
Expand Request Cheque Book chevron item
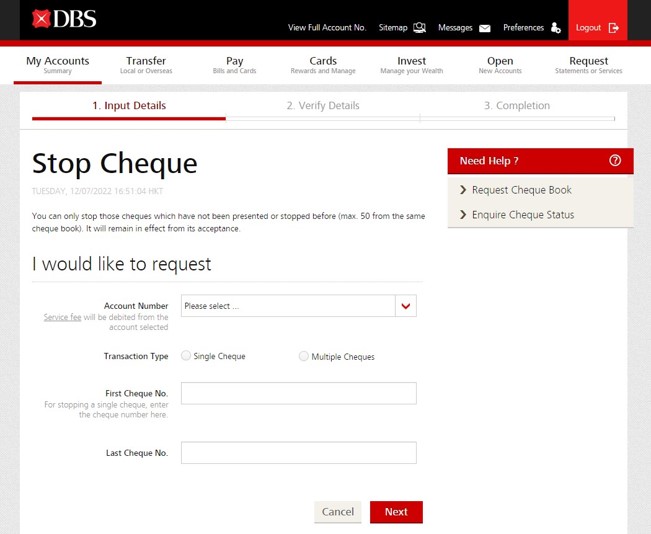click(x=464, y=190)
